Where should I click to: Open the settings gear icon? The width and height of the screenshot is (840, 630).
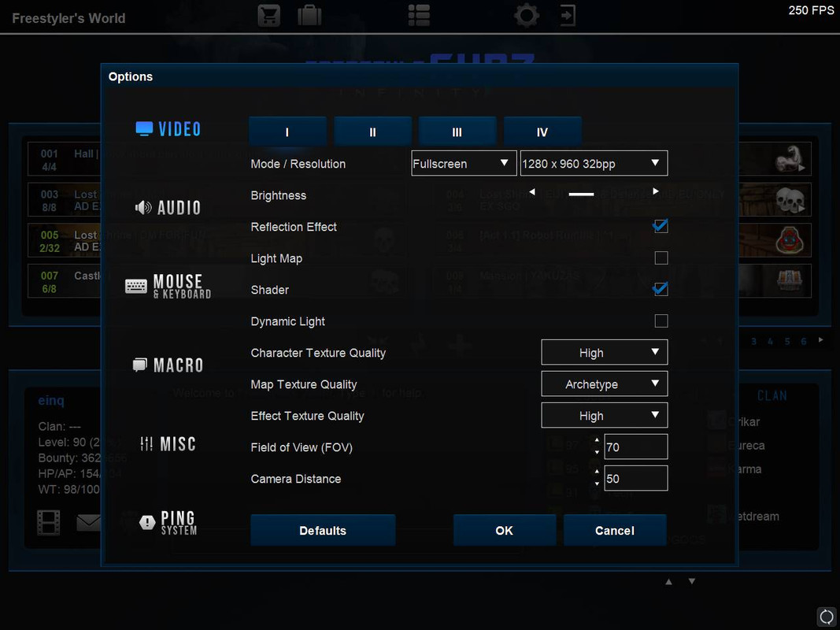pyautogui.click(x=527, y=15)
